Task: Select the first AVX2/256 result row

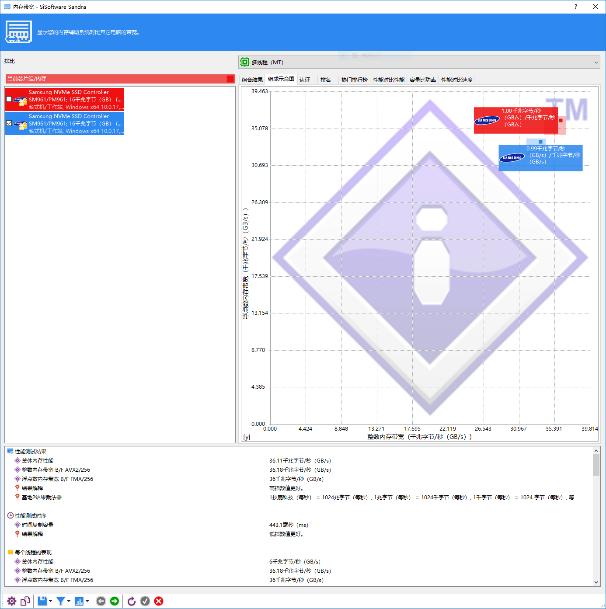Action: (x=297, y=470)
